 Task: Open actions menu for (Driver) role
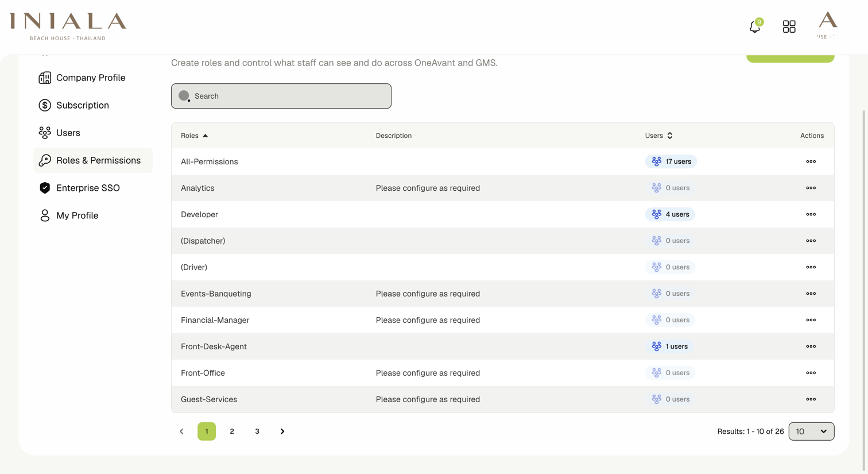(x=811, y=267)
